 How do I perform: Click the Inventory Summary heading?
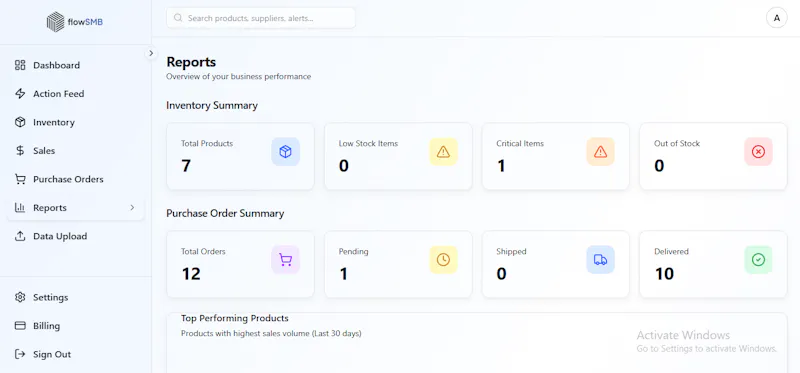[x=212, y=106]
